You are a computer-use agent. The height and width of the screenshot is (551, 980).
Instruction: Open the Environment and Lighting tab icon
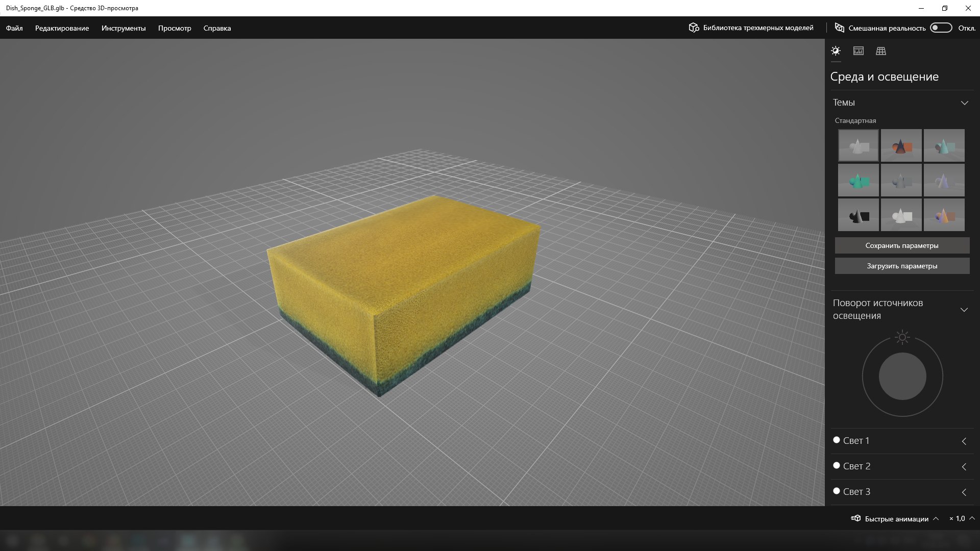(x=836, y=51)
